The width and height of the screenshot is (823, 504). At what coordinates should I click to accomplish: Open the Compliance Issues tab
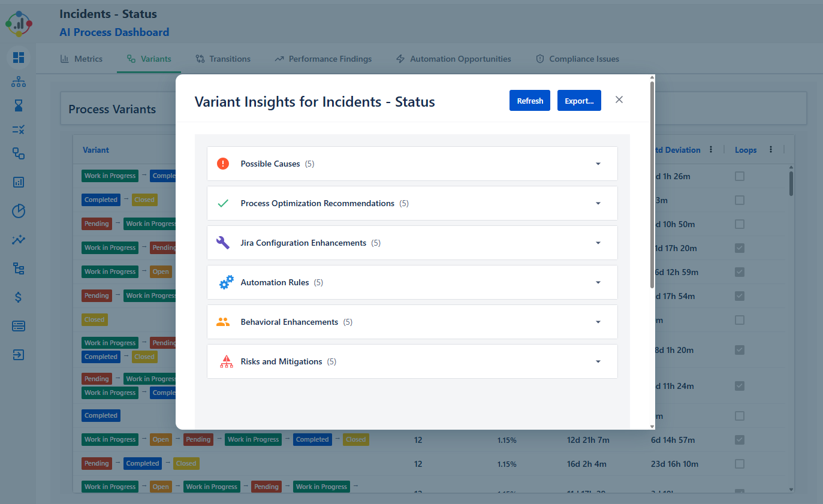(x=577, y=59)
